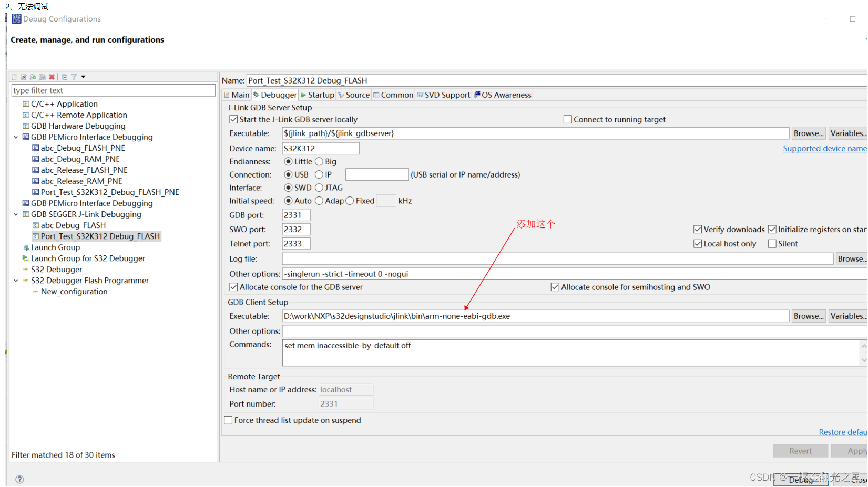Click Browse for GDB client executable
868x487 pixels.
[x=809, y=316]
